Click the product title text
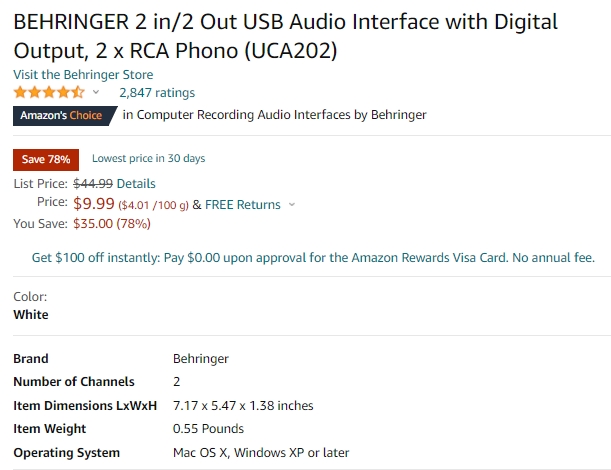This screenshot has height=470, width=611. tap(286, 36)
